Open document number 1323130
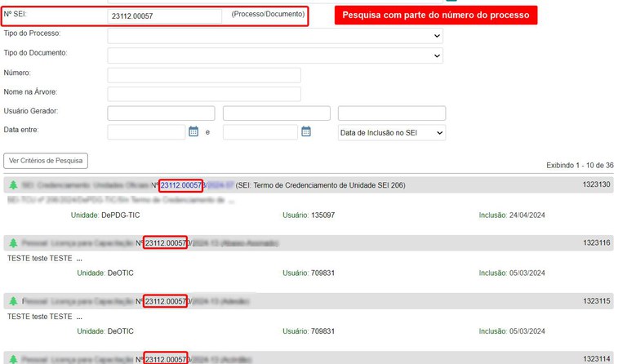The image size is (627, 364). pyautogui.click(x=596, y=185)
